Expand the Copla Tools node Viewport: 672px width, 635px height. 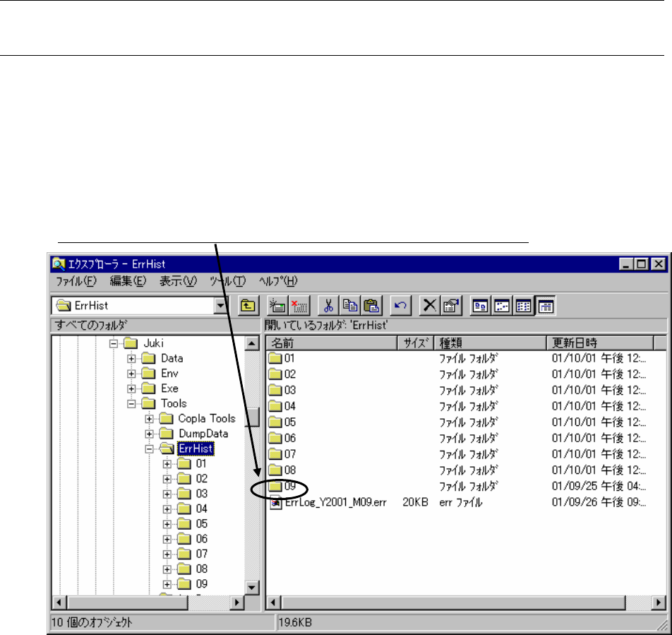[x=149, y=419]
